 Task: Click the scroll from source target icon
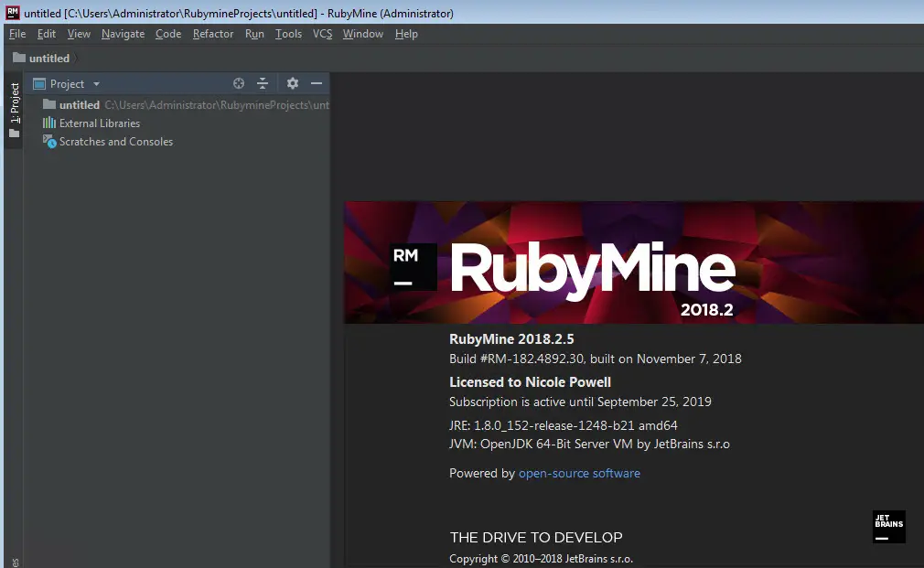point(239,83)
